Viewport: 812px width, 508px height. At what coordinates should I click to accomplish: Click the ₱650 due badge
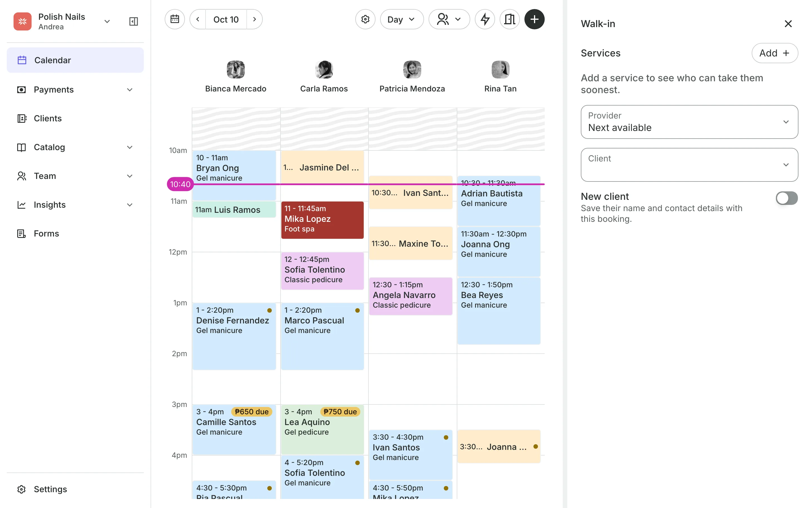[x=252, y=411]
